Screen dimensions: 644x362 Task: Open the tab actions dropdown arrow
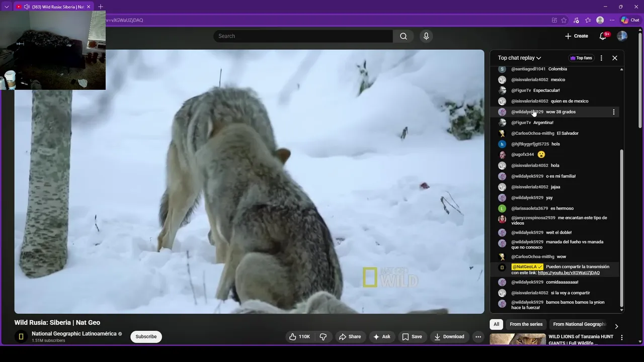(x=7, y=7)
